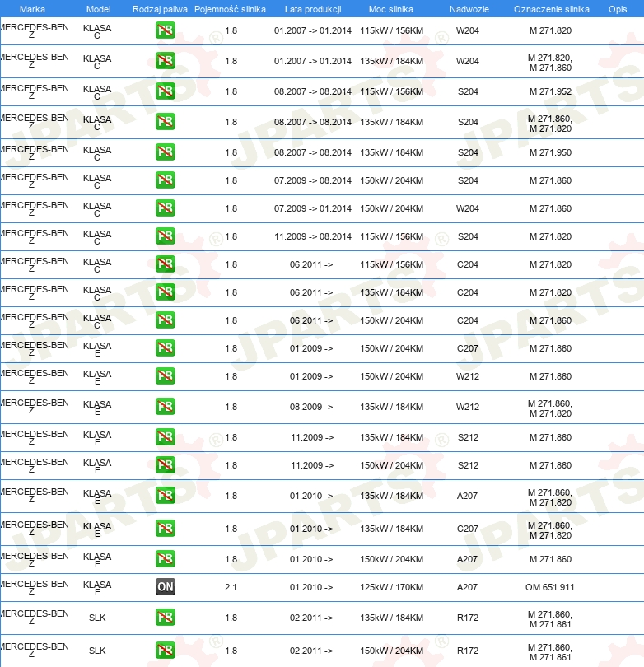This screenshot has width=644, height=667.
Task: Click engine code OM 651.911 cell
Action: (550, 587)
